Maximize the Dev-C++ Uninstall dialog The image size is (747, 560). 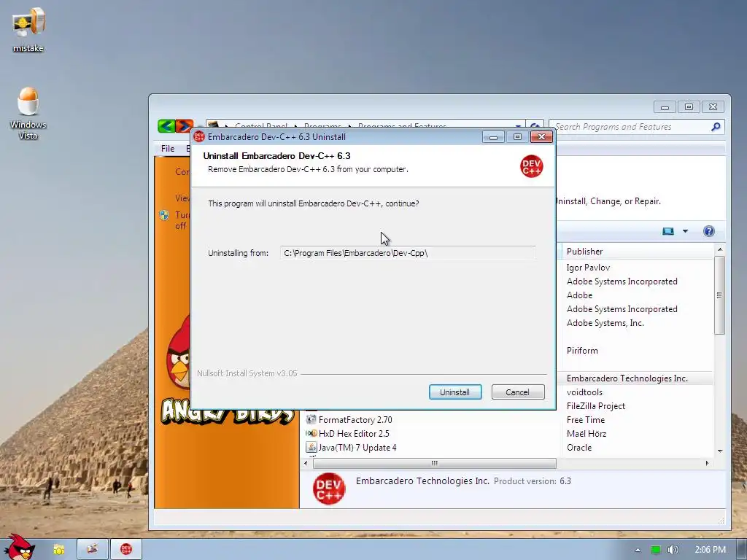click(517, 137)
